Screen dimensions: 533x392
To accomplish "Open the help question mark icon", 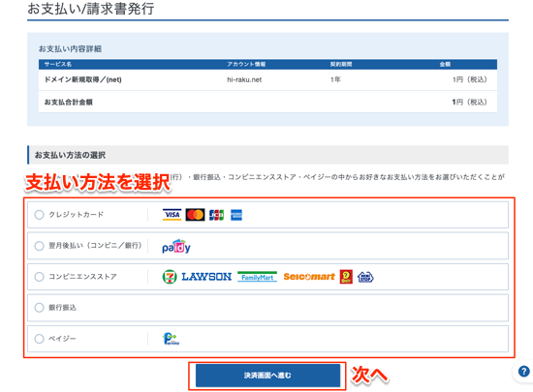I will click(x=524, y=372).
